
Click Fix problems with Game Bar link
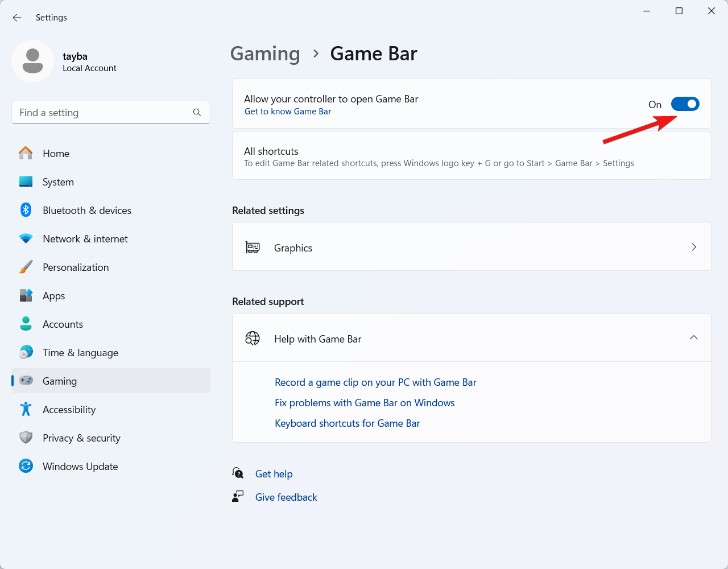pos(365,403)
